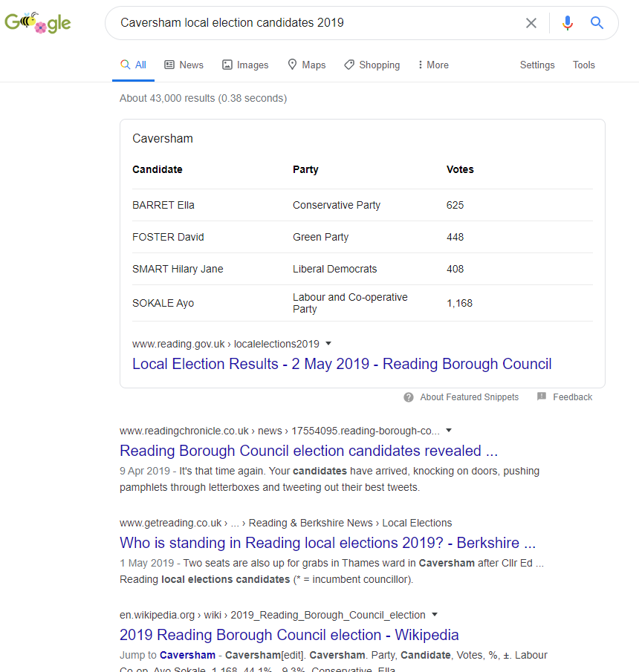Select the FOSTER David candidate cell
The image size is (639, 672).
coord(168,237)
